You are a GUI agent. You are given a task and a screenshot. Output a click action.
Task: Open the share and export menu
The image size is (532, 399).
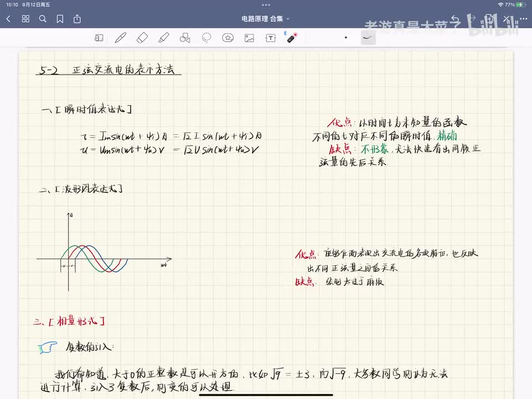tap(78, 19)
